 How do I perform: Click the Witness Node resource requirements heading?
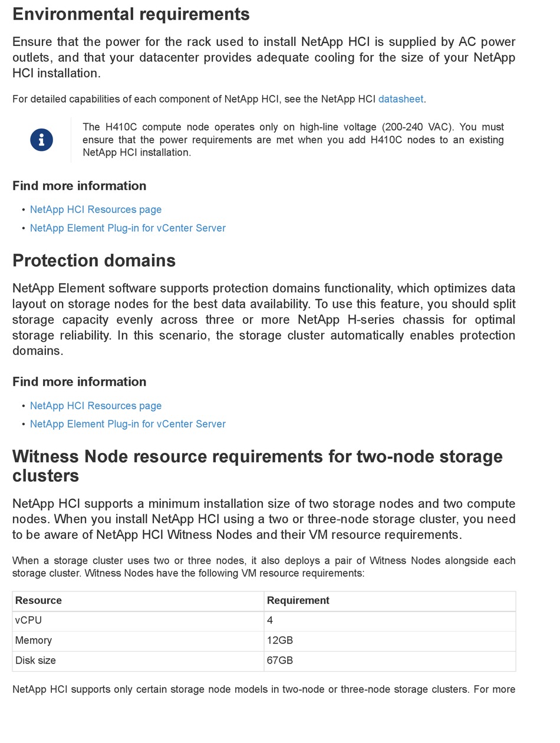point(257,466)
